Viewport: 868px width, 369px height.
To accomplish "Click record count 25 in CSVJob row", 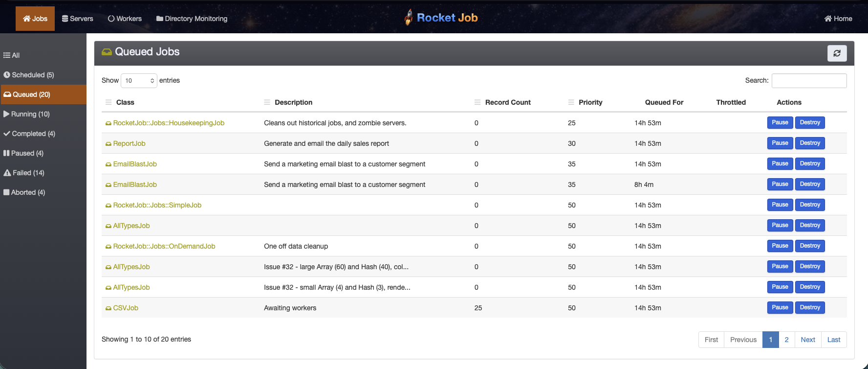I will click(x=478, y=308).
